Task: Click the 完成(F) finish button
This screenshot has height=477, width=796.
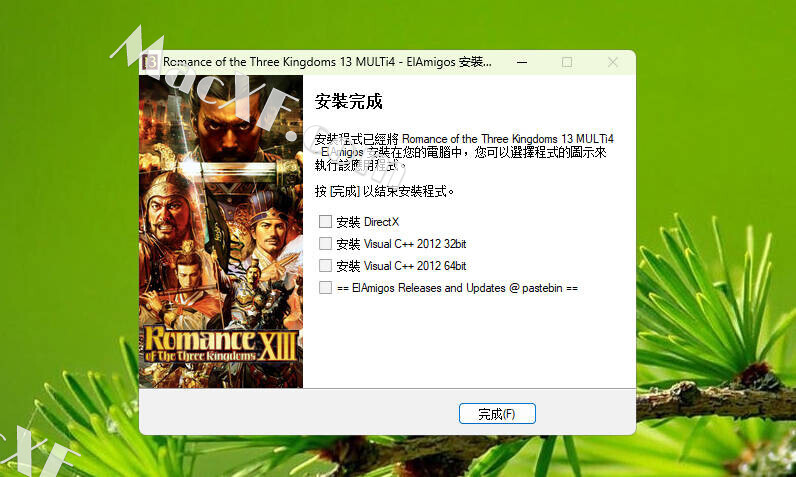Action: 497,414
